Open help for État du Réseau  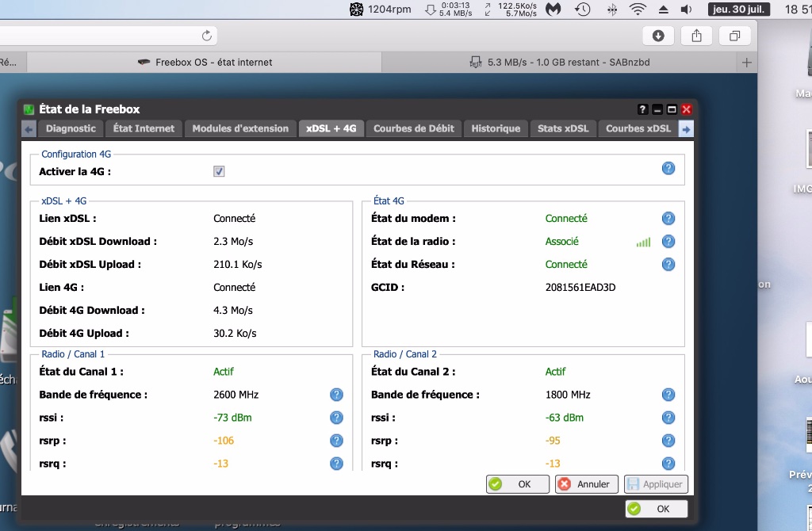(668, 265)
